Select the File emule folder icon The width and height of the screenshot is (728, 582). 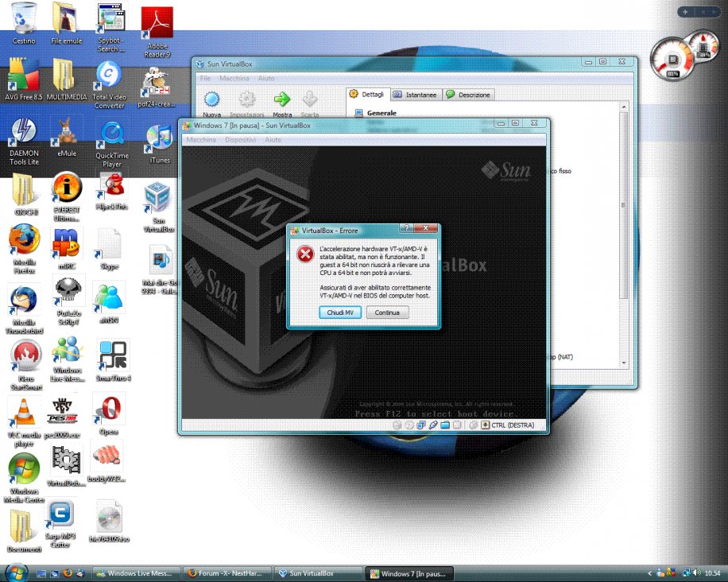pos(66,24)
